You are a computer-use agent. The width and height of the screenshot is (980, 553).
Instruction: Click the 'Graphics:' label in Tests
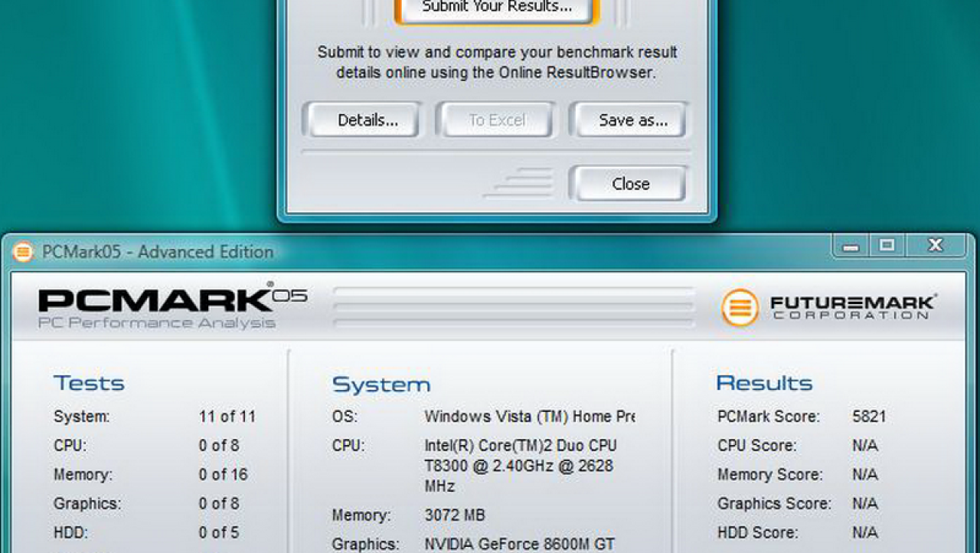point(87,504)
